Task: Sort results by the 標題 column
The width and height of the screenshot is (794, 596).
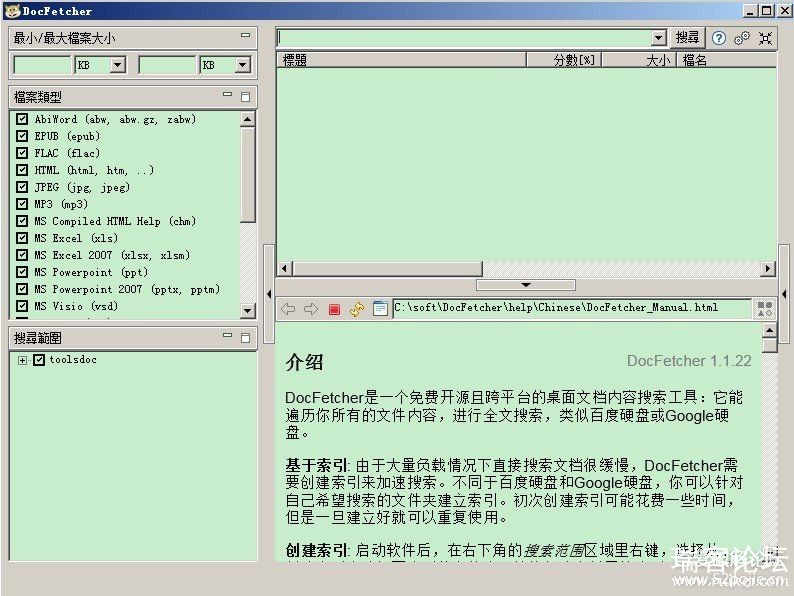Action: [x=402, y=60]
